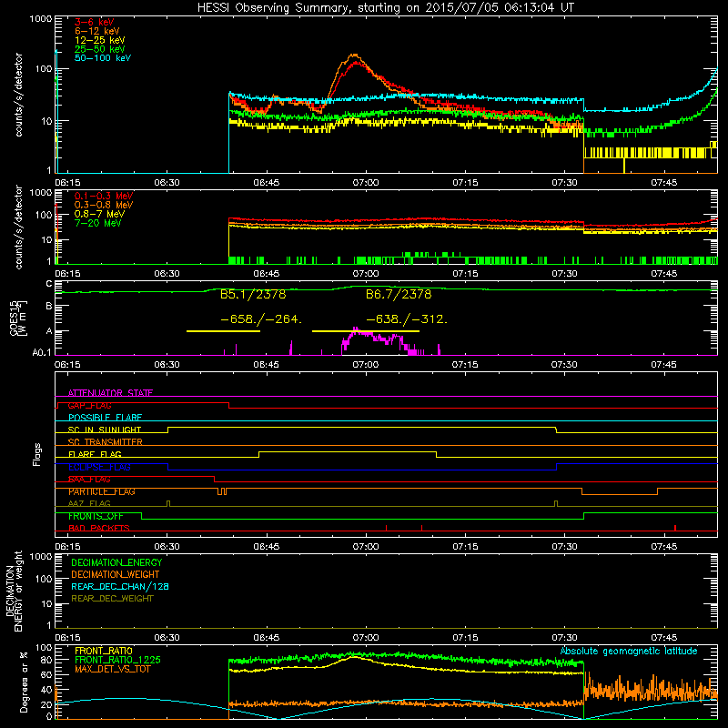
Task: Click the MAX_DET_VS_TOT legend label
Action: [112, 669]
